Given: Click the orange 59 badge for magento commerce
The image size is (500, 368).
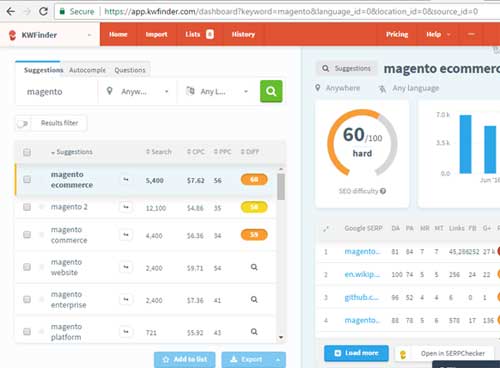Looking at the screenshot, I should [254, 235].
